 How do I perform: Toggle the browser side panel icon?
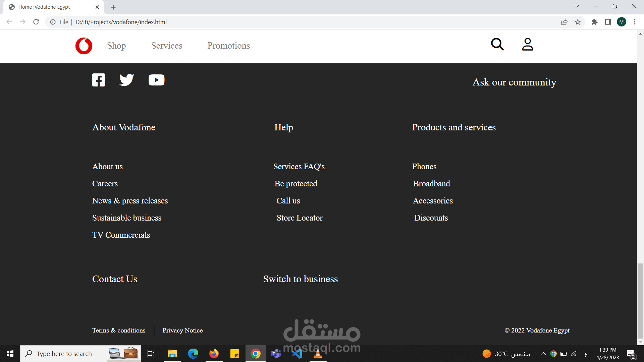pyautogui.click(x=608, y=22)
